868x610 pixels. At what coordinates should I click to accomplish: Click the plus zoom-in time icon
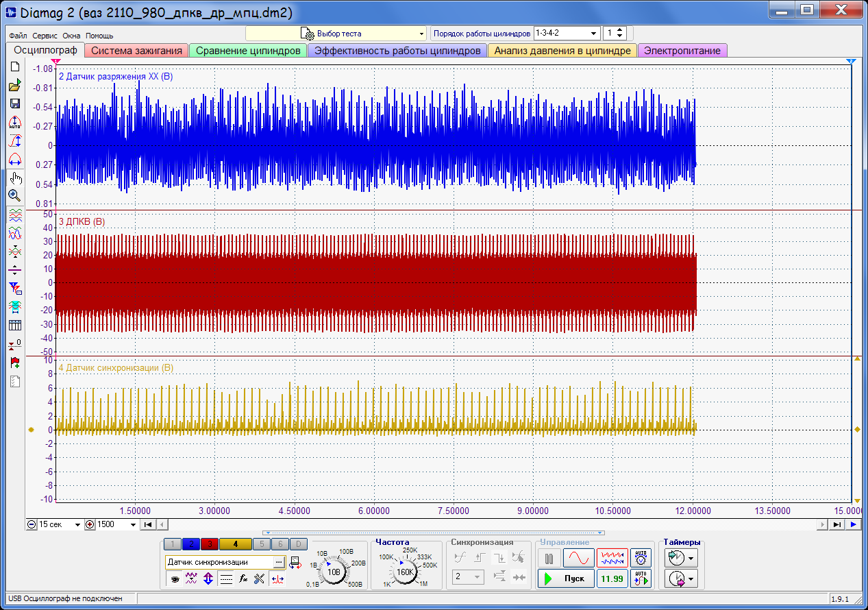pos(90,524)
